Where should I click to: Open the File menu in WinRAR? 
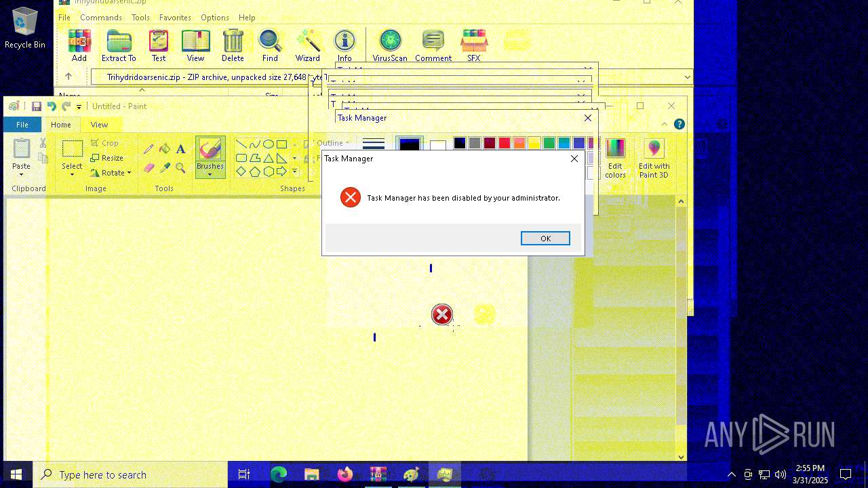(64, 18)
